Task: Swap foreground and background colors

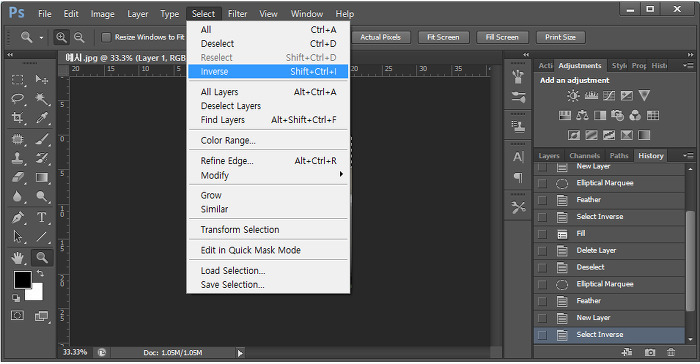Action: [40, 273]
